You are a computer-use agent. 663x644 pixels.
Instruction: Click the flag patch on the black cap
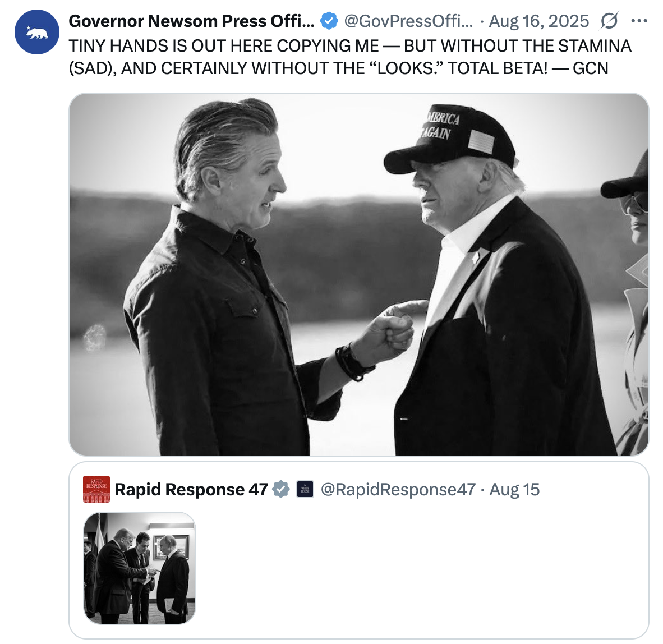click(481, 141)
